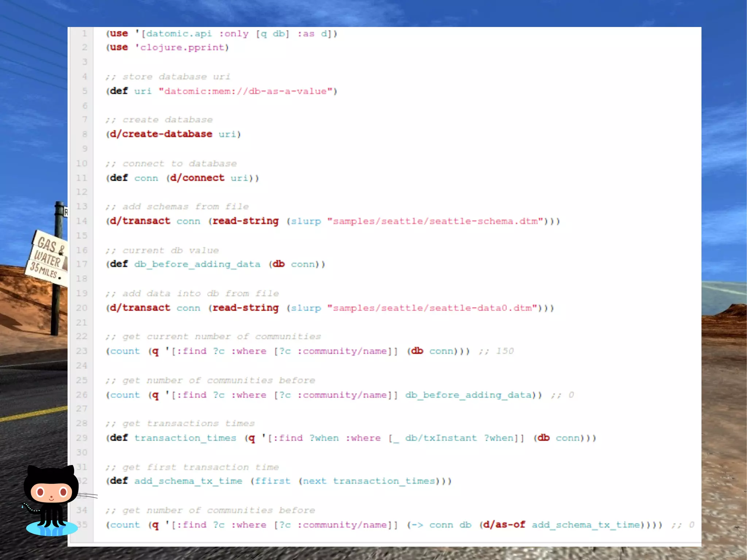The width and height of the screenshot is (747, 560).
Task: Click the 'get transactions times' comment
Action: point(180,424)
